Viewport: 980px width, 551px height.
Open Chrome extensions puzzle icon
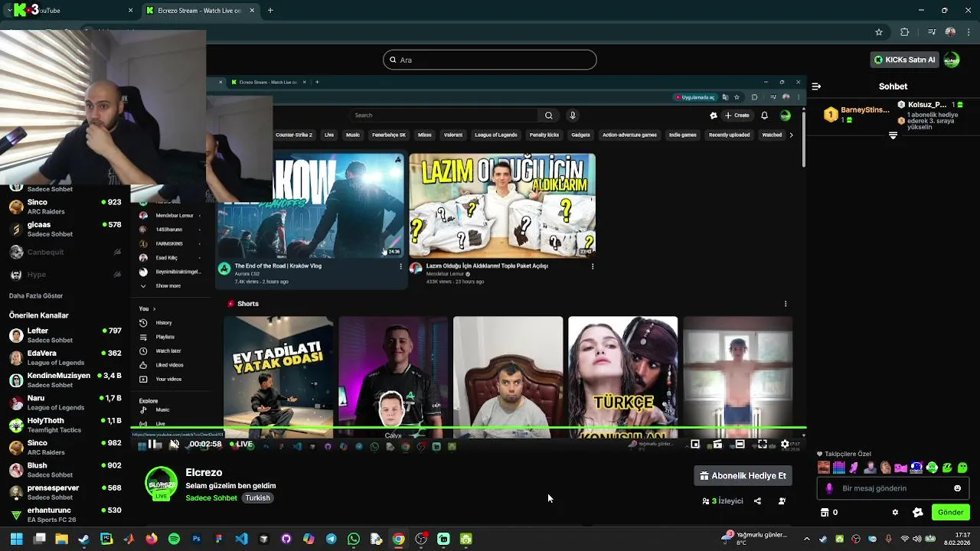click(x=905, y=32)
